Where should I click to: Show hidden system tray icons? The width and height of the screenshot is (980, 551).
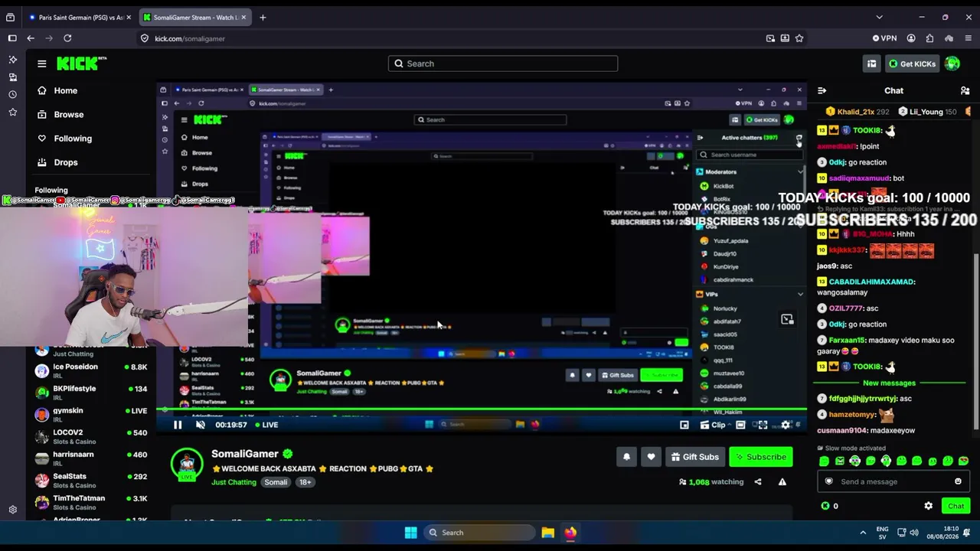[x=863, y=533]
